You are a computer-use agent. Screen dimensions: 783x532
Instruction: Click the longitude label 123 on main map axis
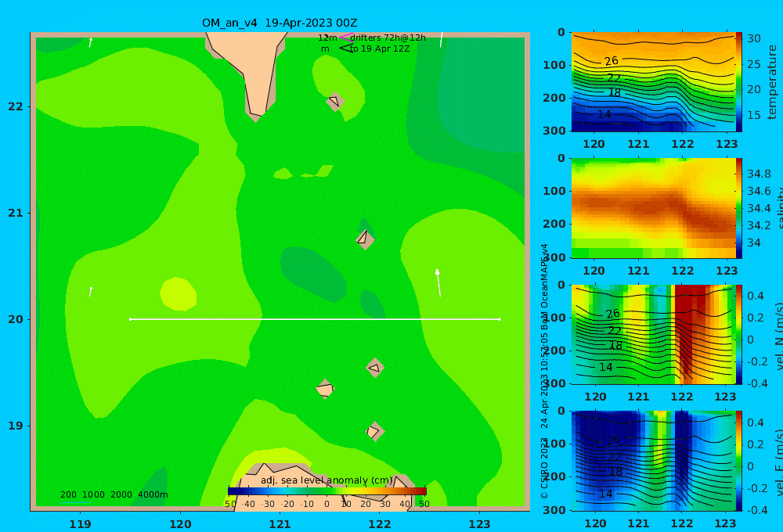pos(479,524)
